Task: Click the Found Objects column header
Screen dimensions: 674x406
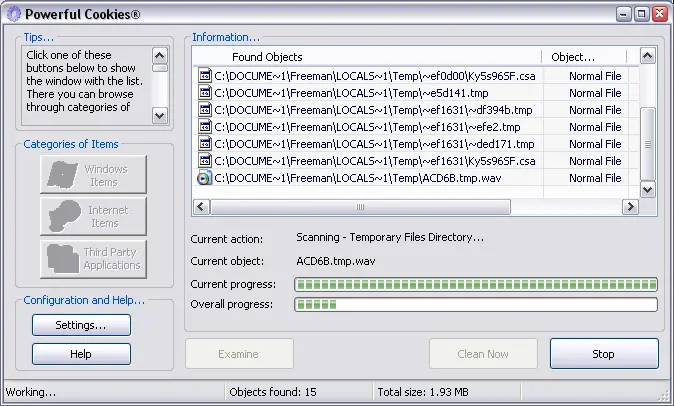Action: point(367,57)
